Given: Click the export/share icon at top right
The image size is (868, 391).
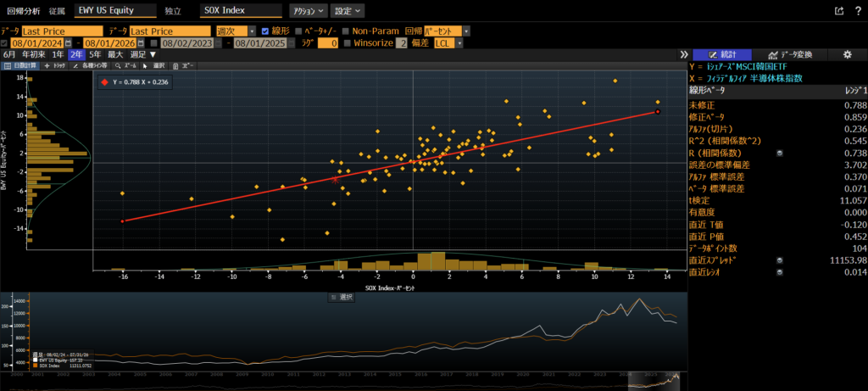Looking at the screenshot, I should coord(839,10).
